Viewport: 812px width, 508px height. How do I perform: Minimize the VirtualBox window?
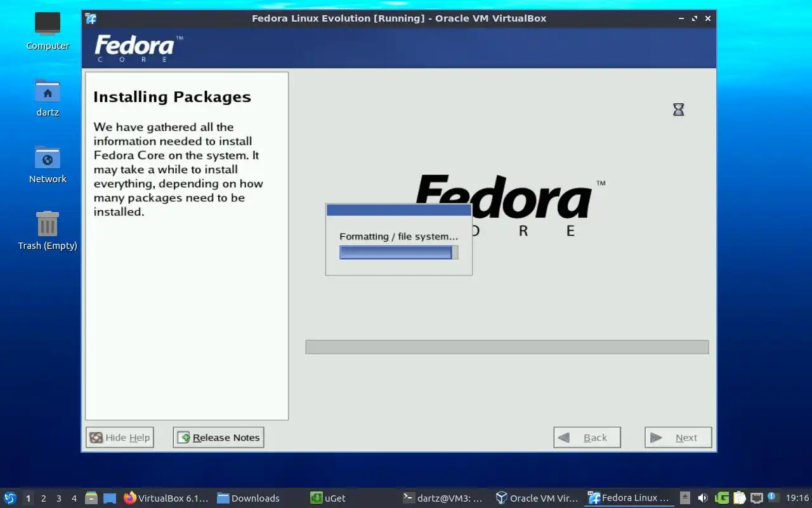tap(680, 18)
